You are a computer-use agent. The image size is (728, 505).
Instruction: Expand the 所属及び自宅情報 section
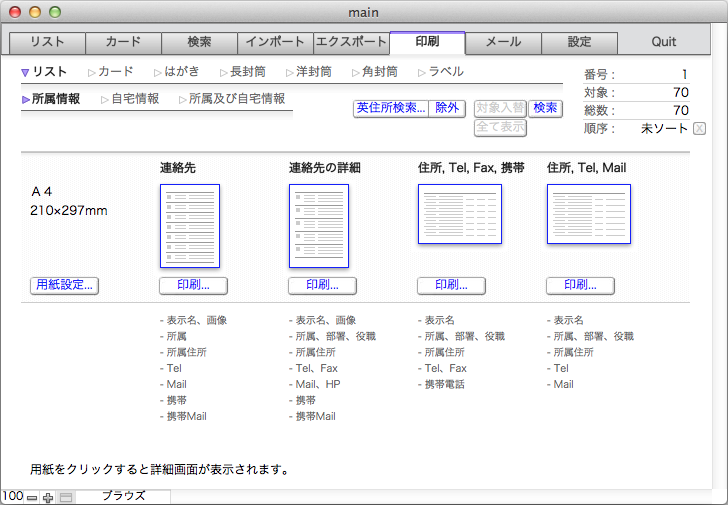click(236, 99)
